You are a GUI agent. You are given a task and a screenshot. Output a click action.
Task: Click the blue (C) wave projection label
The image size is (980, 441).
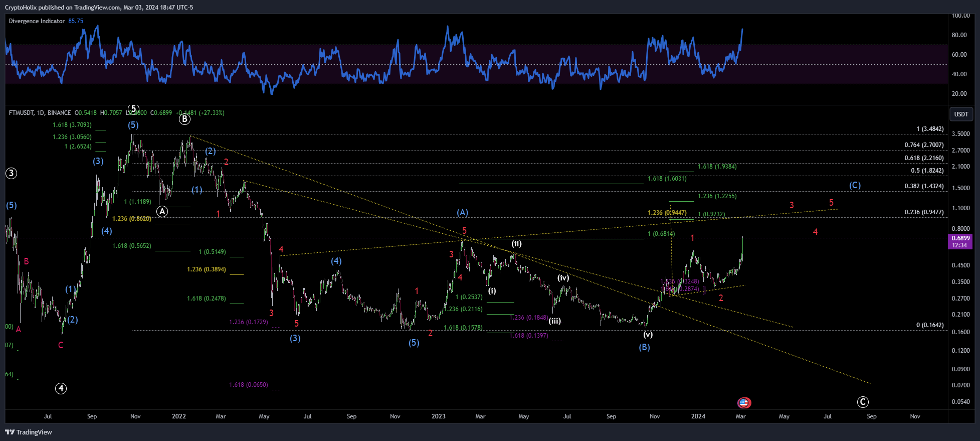[855, 185]
